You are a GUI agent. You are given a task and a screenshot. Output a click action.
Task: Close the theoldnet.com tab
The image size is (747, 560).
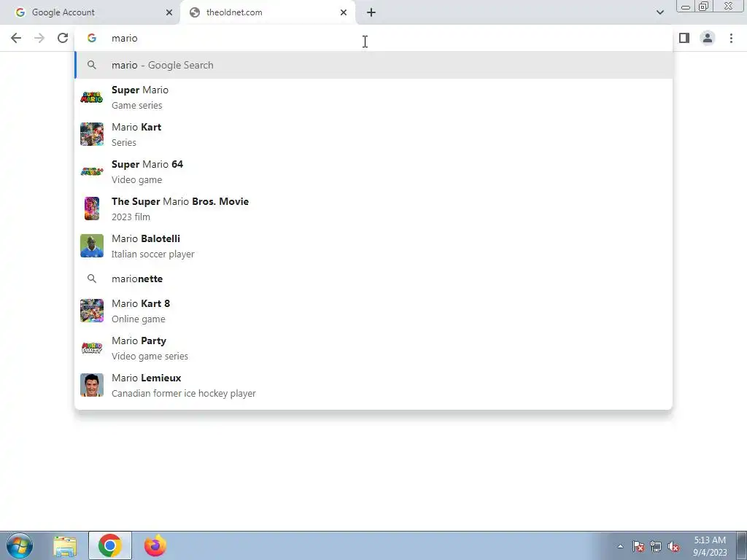coord(344,12)
